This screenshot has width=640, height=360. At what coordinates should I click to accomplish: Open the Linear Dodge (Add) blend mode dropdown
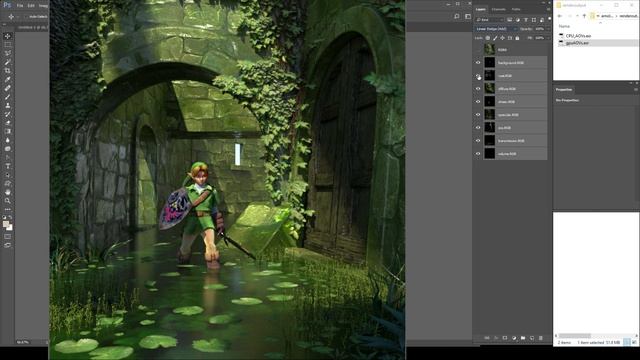(496, 29)
